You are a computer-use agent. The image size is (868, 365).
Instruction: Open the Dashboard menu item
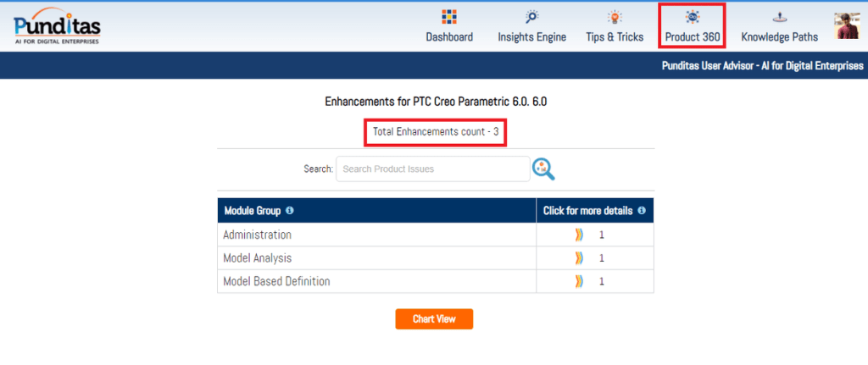coord(449,37)
